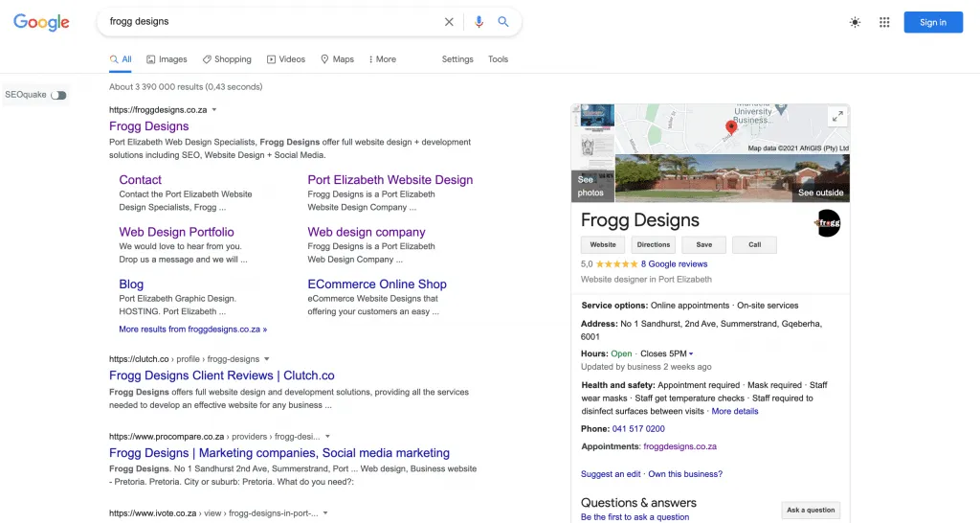Expand arrow beside ivote.co.za result URL
The width and height of the screenshot is (980, 523).
tap(325, 513)
